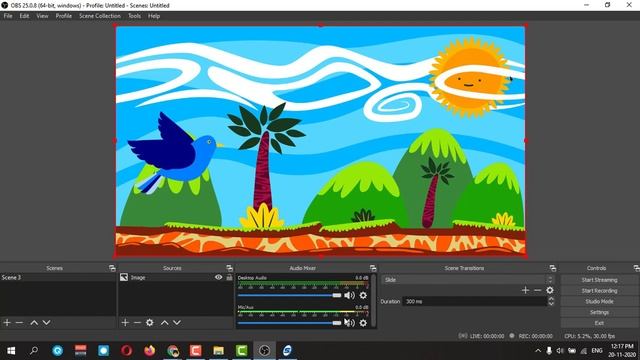The width and height of the screenshot is (640, 360).
Task: Open Desktop Audio settings gear
Action: 363,295
